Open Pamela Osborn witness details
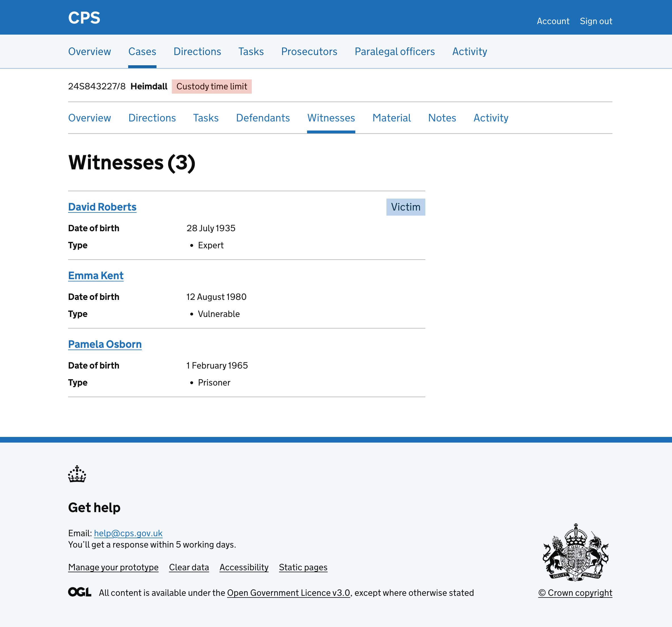672x627 pixels. pos(105,344)
